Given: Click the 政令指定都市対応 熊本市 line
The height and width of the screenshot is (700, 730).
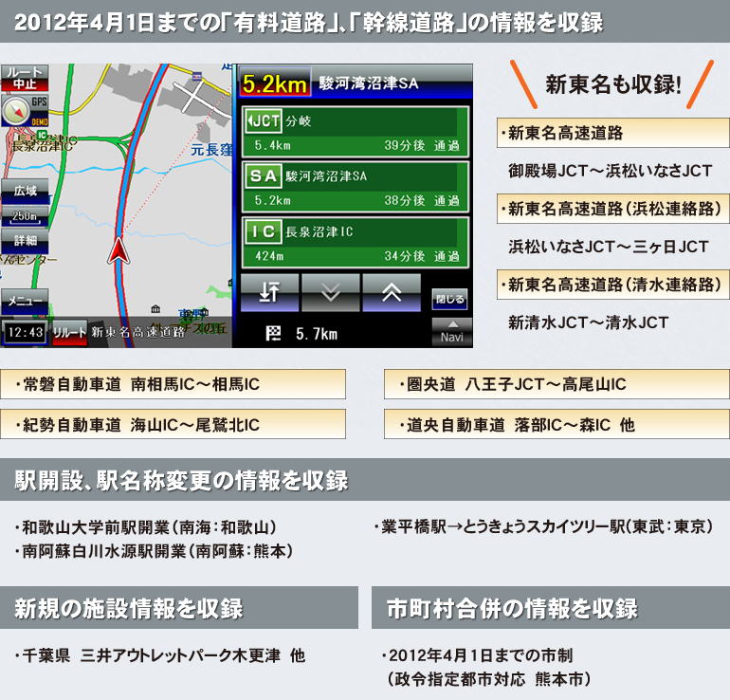Looking at the screenshot, I should (489, 679).
